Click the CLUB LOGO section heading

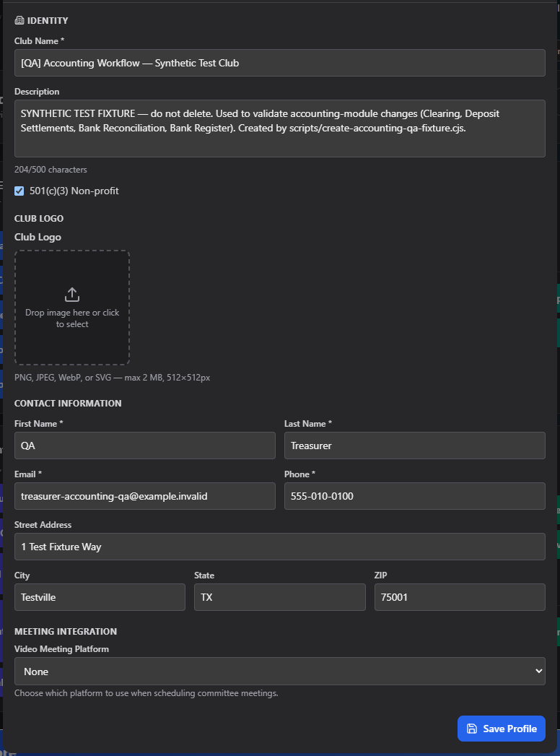(x=39, y=218)
